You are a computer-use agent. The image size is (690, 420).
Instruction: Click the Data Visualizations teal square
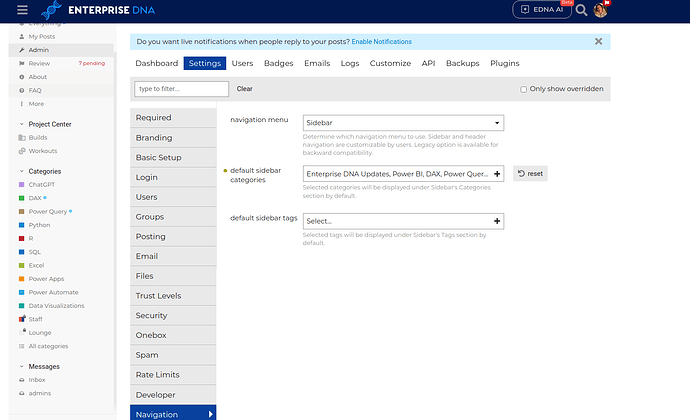(22, 306)
